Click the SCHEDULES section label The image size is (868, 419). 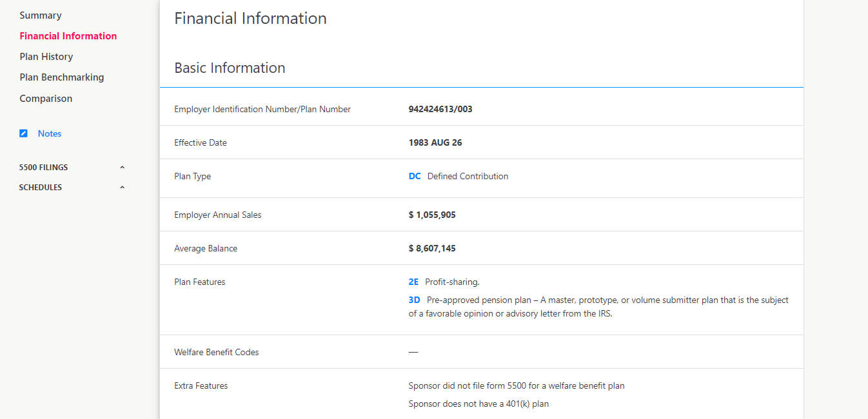(41, 188)
